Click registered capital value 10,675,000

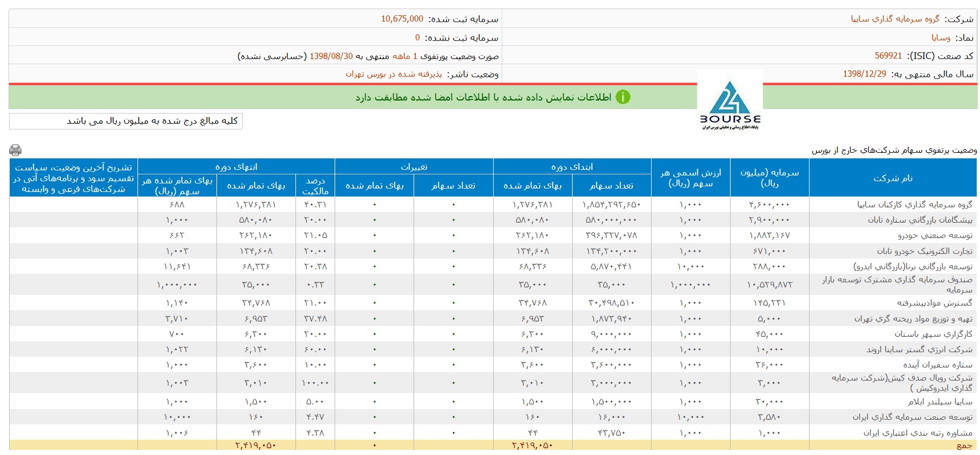click(x=402, y=19)
